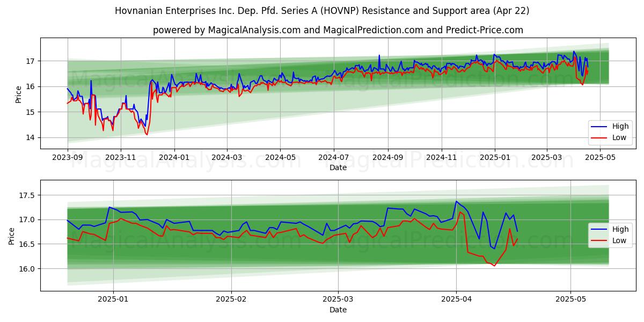Click the top chart 2025-01 tick label
Screen dimensions: 644x322
pos(494,157)
